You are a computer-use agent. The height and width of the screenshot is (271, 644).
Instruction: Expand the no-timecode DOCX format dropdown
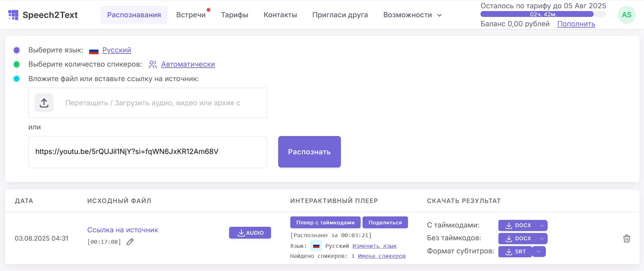pos(542,239)
